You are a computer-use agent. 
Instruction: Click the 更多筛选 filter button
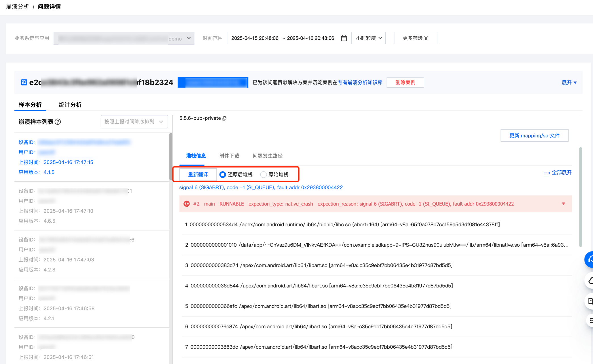click(415, 38)
